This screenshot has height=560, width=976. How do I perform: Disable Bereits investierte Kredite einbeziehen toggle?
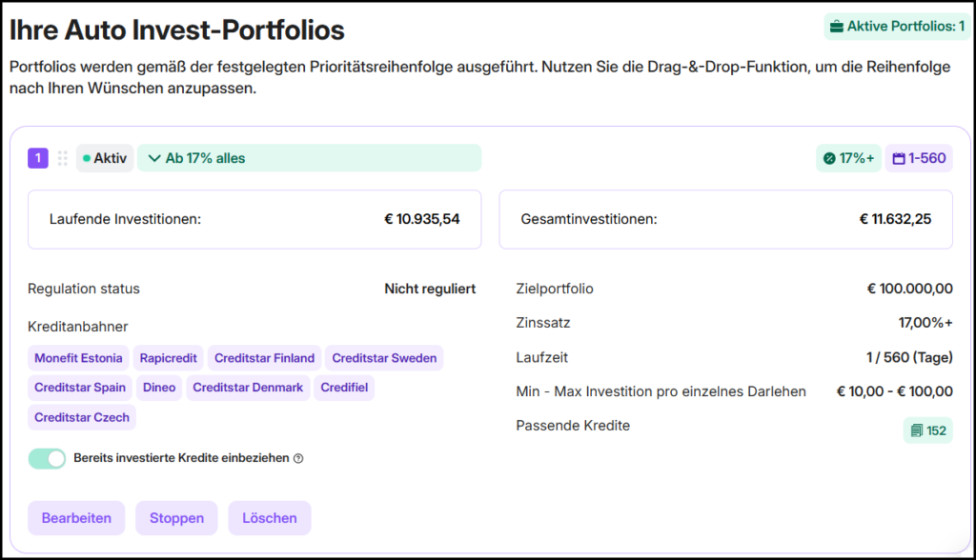pyautogui.click(x=48, y=458)
